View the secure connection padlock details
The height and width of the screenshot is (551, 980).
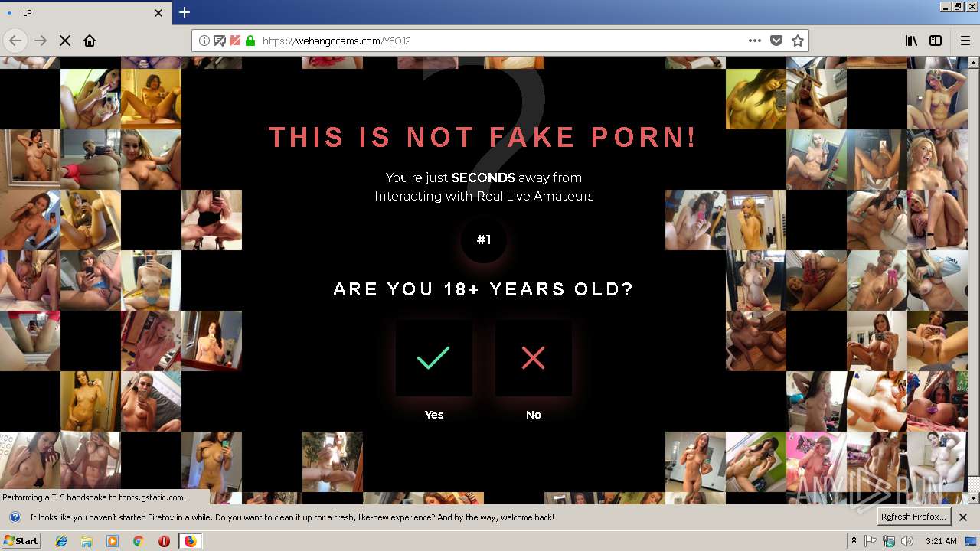[250, 41]
